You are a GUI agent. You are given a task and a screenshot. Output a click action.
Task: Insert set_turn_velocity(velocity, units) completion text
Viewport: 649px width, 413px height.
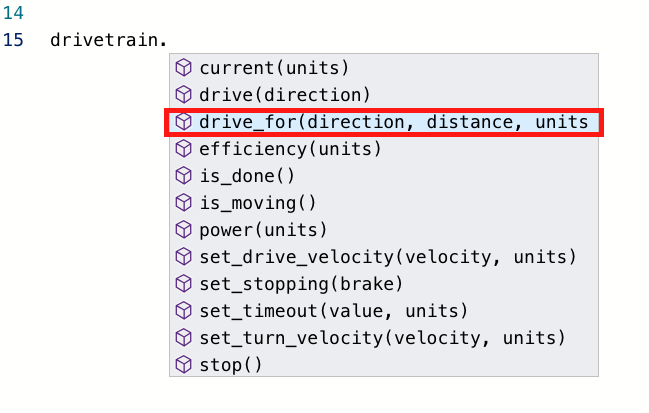382,338
